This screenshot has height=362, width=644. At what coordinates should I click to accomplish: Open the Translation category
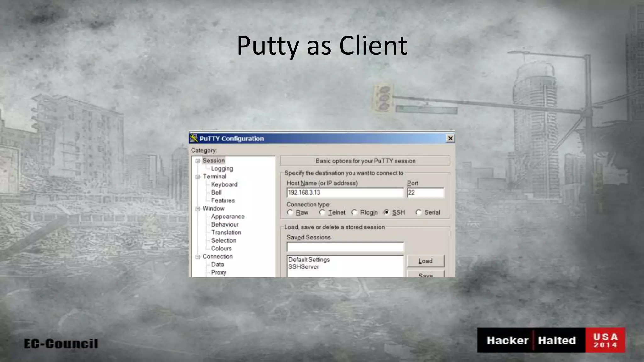coord(226,233)
